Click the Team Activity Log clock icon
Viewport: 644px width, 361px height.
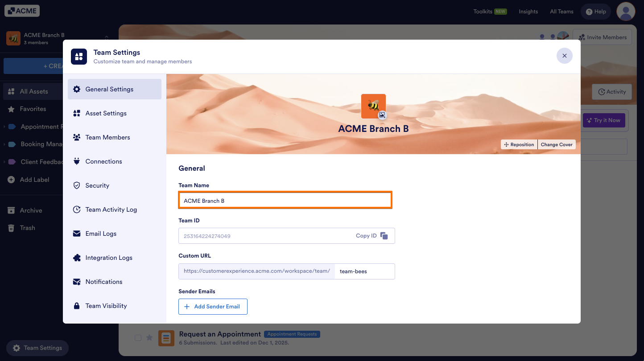point(77,209)
